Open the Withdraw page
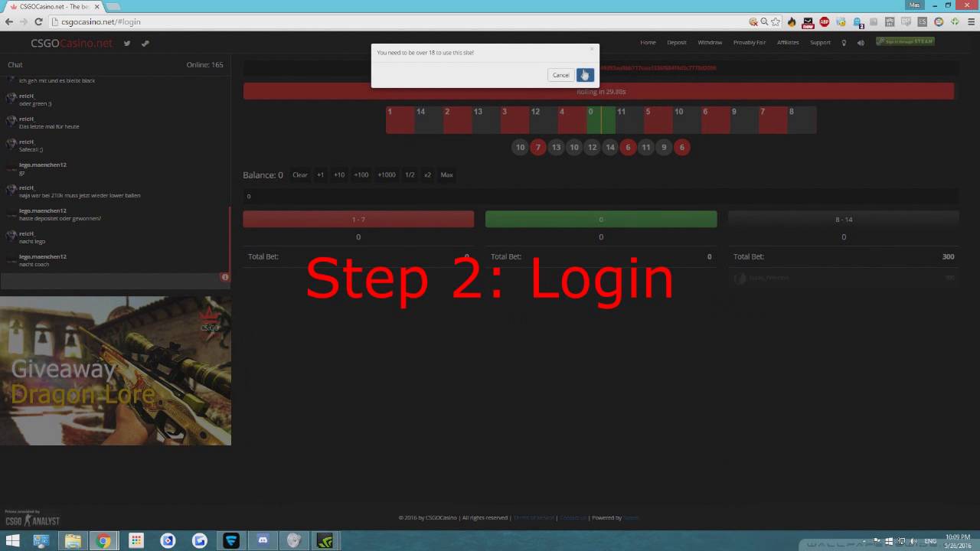Viewport: 980px width, 551px height. click(710, 43)
